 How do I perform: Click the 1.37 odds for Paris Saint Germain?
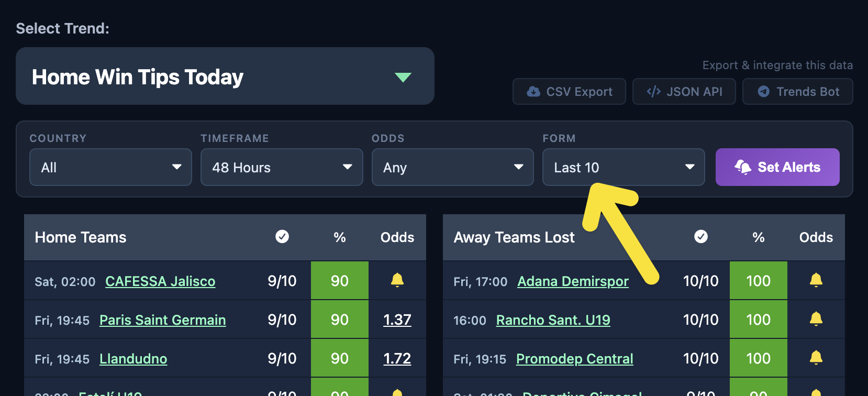(x=397, y=320)
